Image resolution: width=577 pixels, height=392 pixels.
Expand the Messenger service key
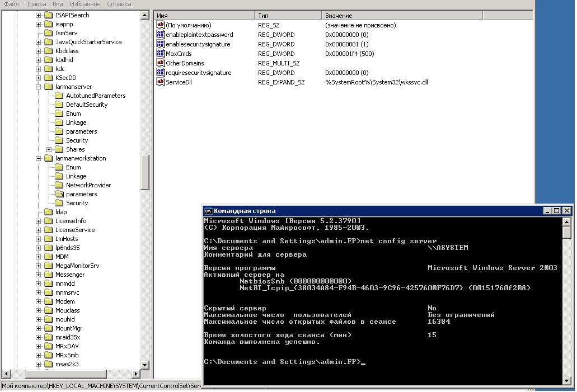tap(38, 275)
